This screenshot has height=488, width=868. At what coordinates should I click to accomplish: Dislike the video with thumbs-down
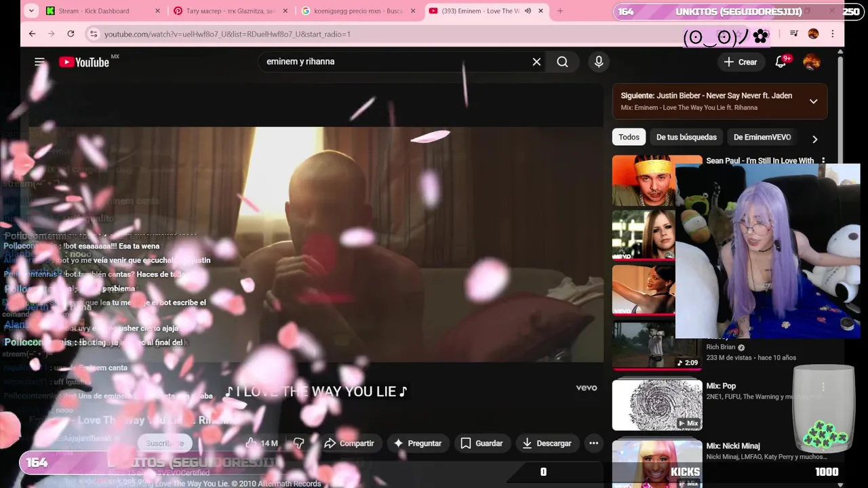pos(299,443)
